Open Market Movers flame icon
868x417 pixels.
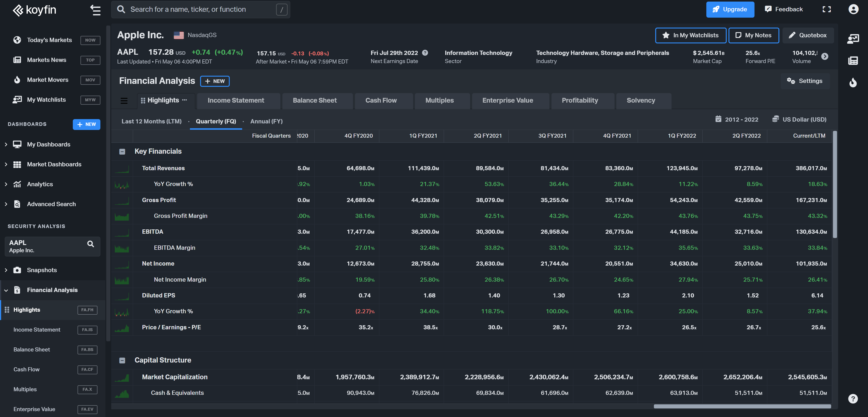coord(17,80)
